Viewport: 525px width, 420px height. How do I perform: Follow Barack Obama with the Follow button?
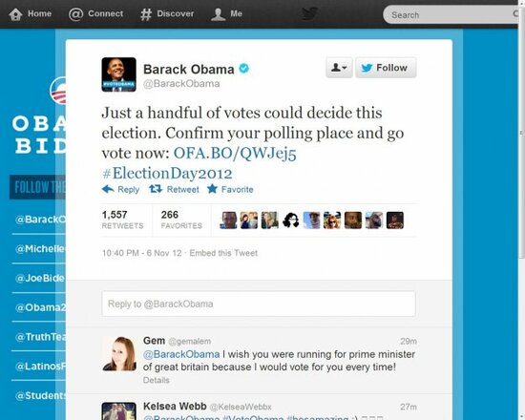[386, 68]
